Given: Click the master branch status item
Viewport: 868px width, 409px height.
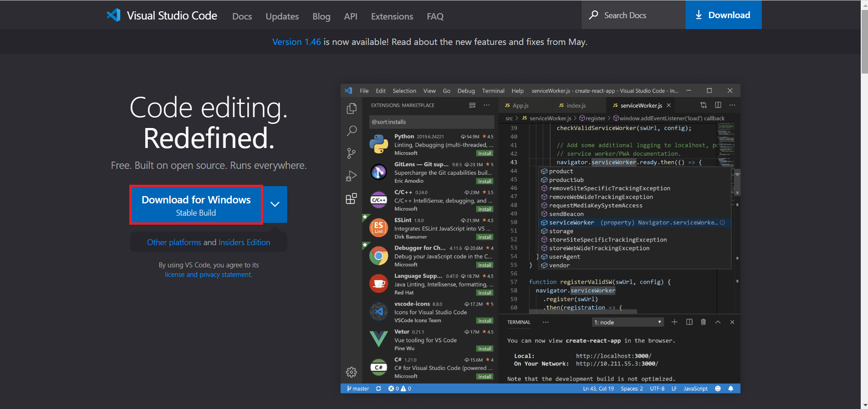Looking at the screenshot, I should pyautogui.click(x=358, y=389).
